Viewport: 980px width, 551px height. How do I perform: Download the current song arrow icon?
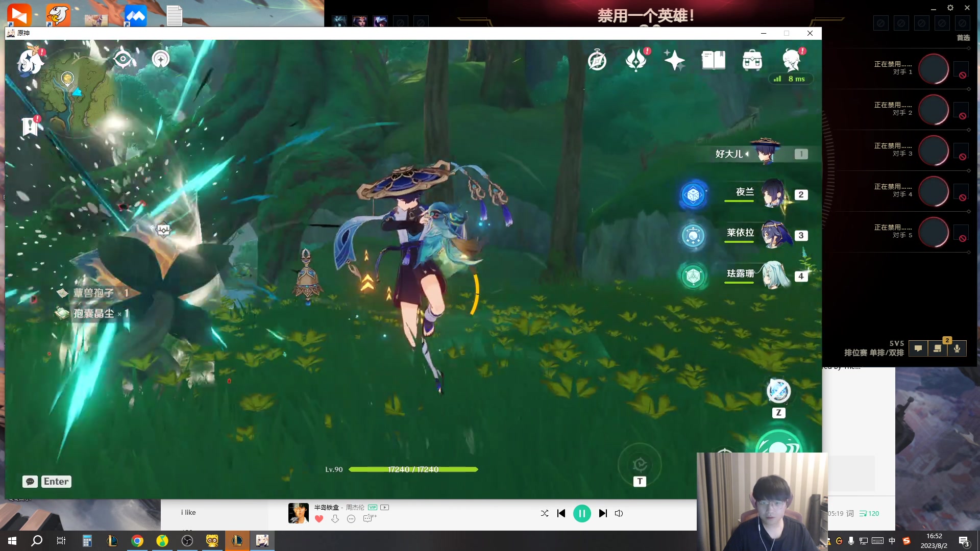335,519
